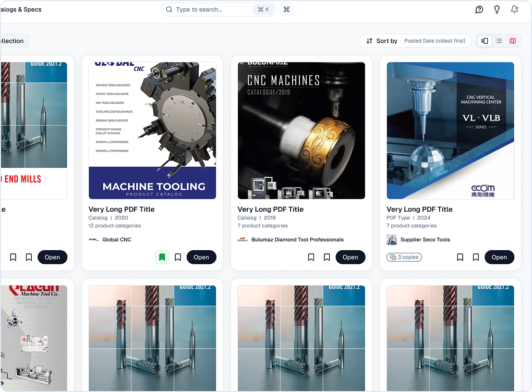Click left bookmark icon on Supplier Seco Tools card
Viewport: 532px width, 392px height.
(460, 258)
